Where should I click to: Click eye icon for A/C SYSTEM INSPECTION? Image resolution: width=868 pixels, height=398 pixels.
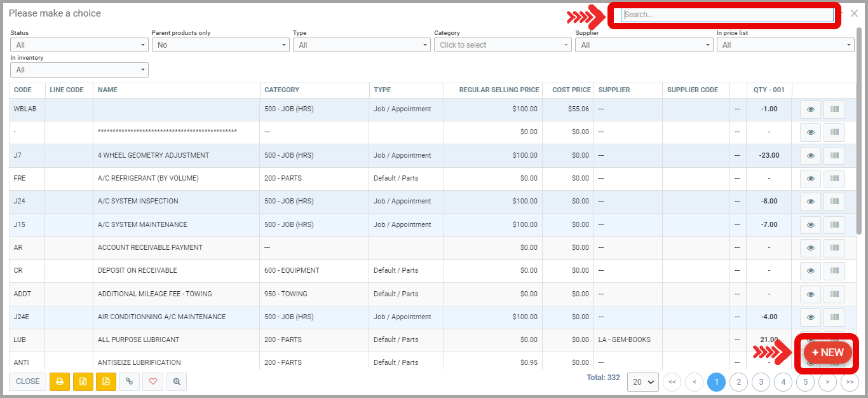pyautogui.click(x=810, y=202)
